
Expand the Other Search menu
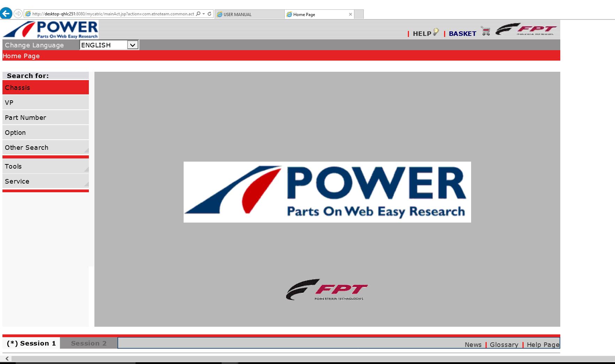click(x=46, y=147)
